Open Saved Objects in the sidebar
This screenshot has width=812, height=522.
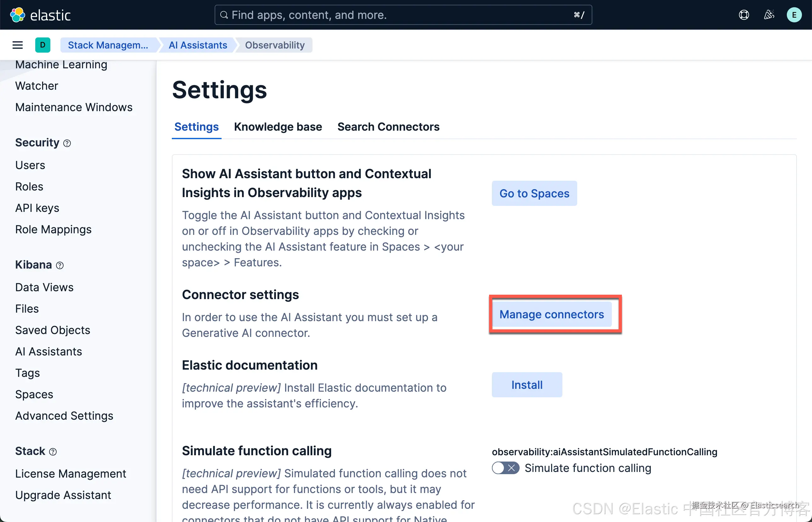[x=53, y=330]
